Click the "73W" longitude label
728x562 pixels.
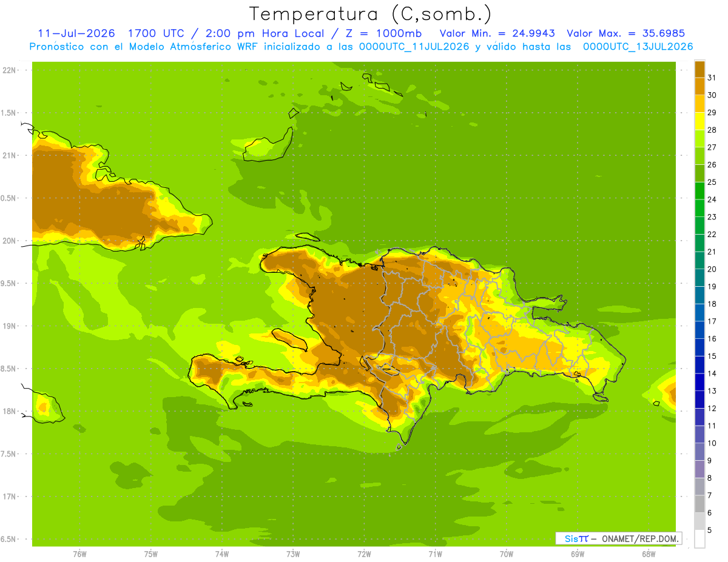293,554
